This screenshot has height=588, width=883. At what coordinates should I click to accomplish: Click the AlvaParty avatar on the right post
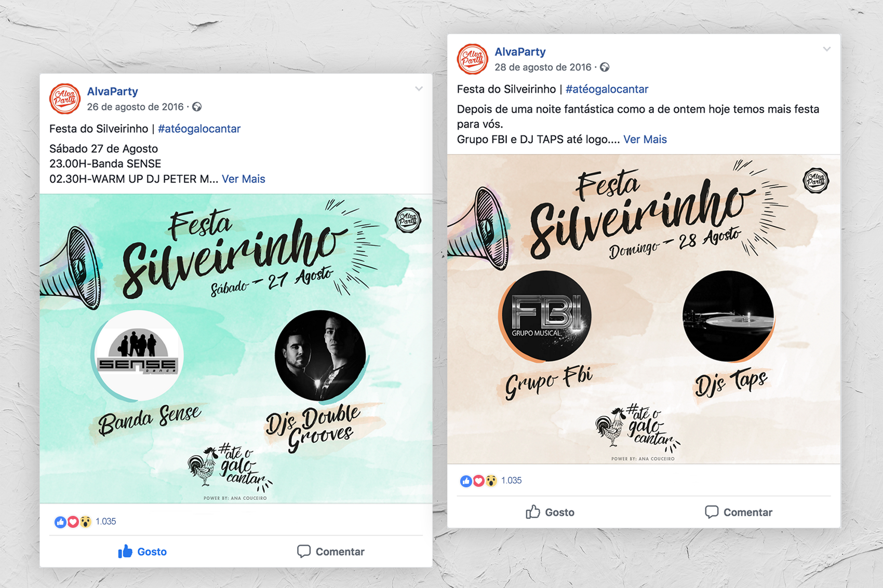click(473, 59)
